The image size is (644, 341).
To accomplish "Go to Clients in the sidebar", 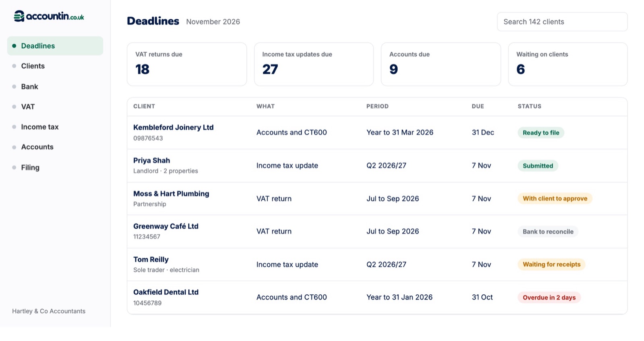I will coord(55,66).
